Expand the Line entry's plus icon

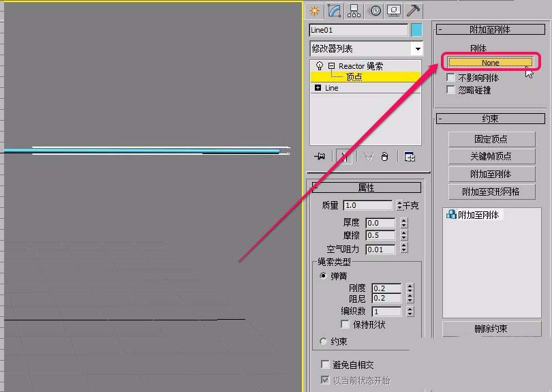(318, 88)
